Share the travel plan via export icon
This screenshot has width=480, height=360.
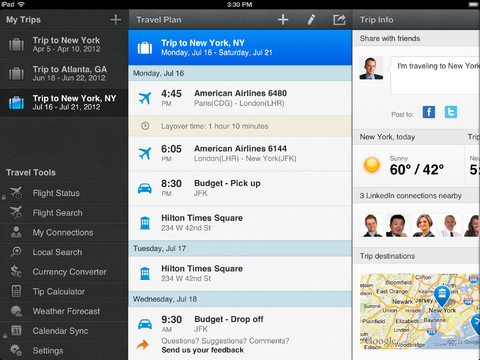coord(339,20)
